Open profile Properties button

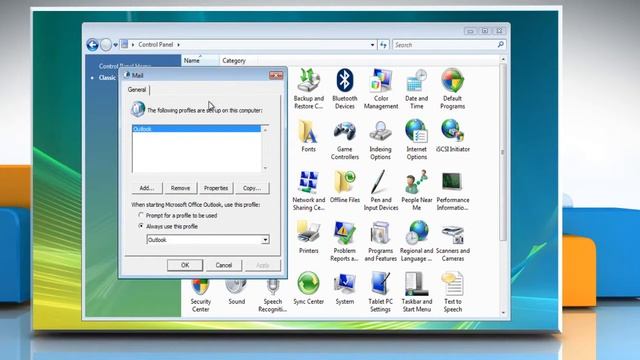tap(216, 188)
